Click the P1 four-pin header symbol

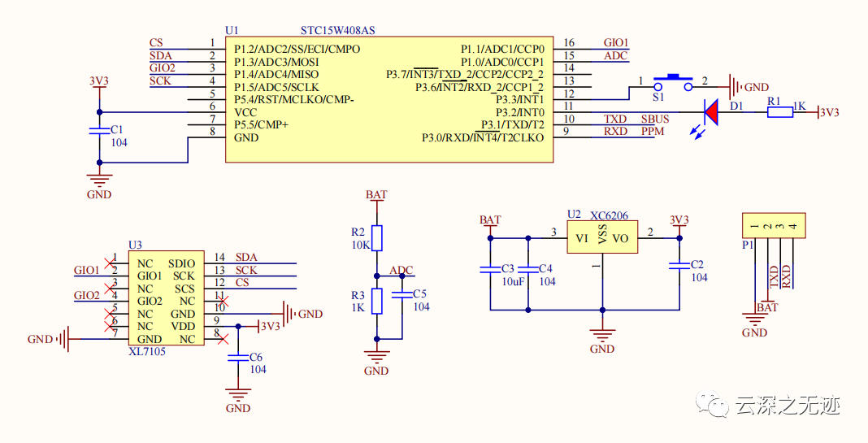click(x=774, y=226)
